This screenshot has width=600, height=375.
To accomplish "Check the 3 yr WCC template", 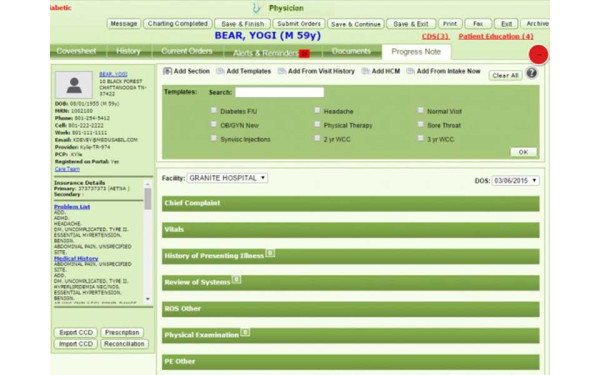I will pos(421,138).
